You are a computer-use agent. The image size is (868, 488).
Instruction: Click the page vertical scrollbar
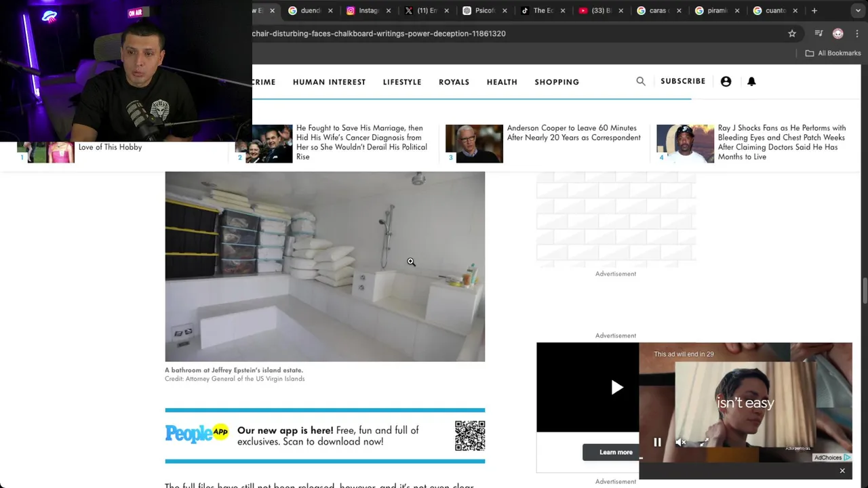(865, 291)
